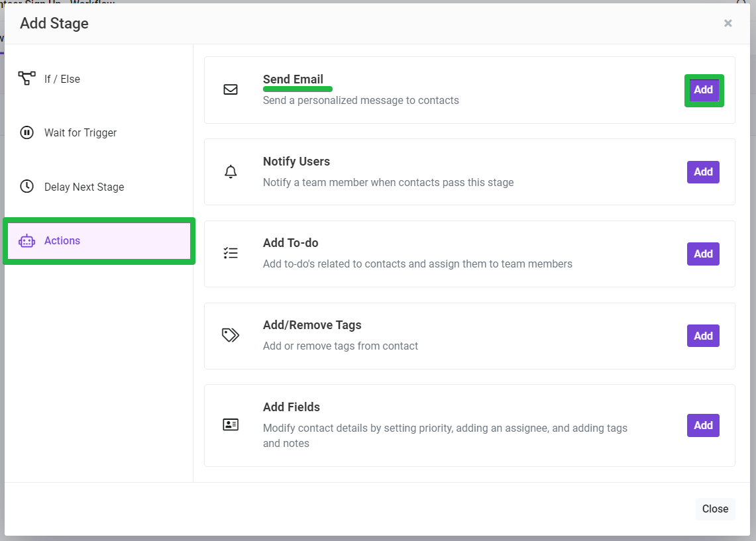The image size is (756, 541).
Task: Select the Wait for Trigger stage type
Action: pyautogui.click(x=99, y=132)
